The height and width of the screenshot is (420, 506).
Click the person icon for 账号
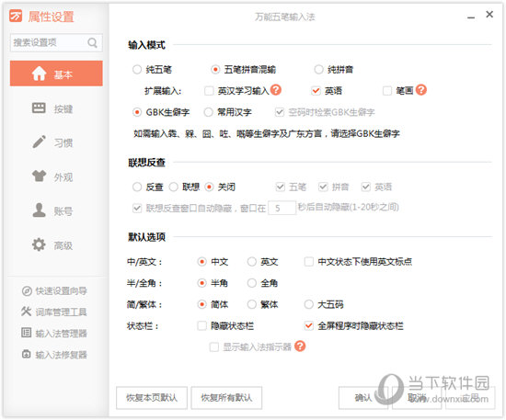click(39, 210)
